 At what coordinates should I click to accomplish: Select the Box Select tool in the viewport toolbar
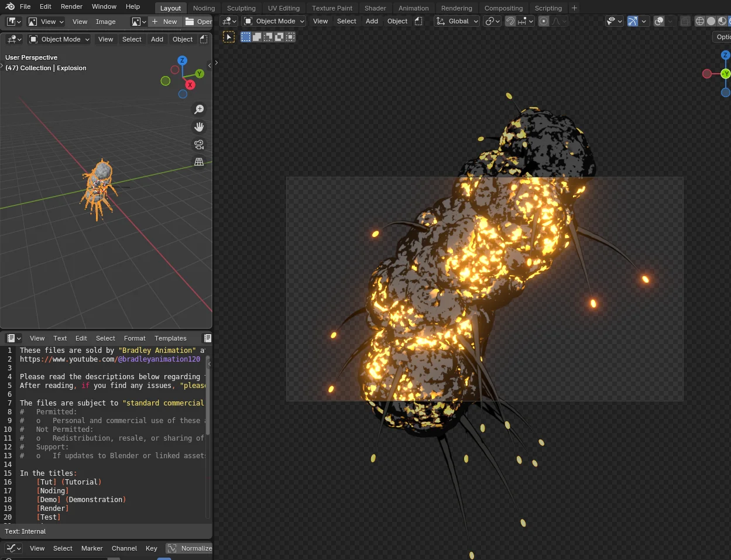click(x=245, y=36)
